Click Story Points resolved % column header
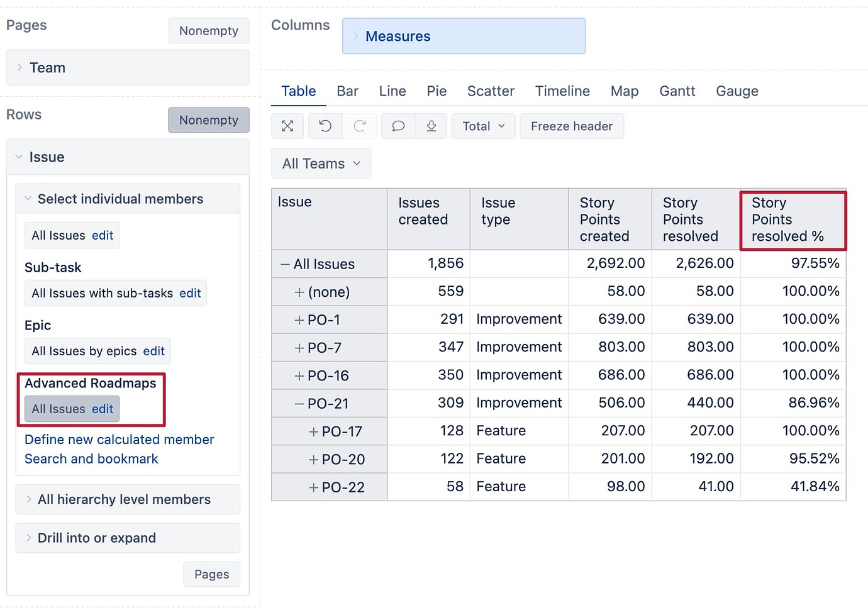Screen dimensions: 868x610 [x=792, y=219]
